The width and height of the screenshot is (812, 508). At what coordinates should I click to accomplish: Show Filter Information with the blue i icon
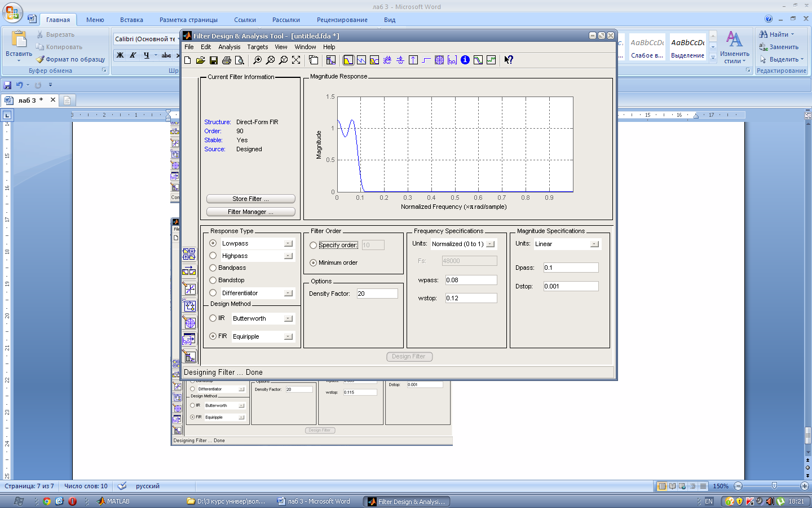tap(465, 60)
